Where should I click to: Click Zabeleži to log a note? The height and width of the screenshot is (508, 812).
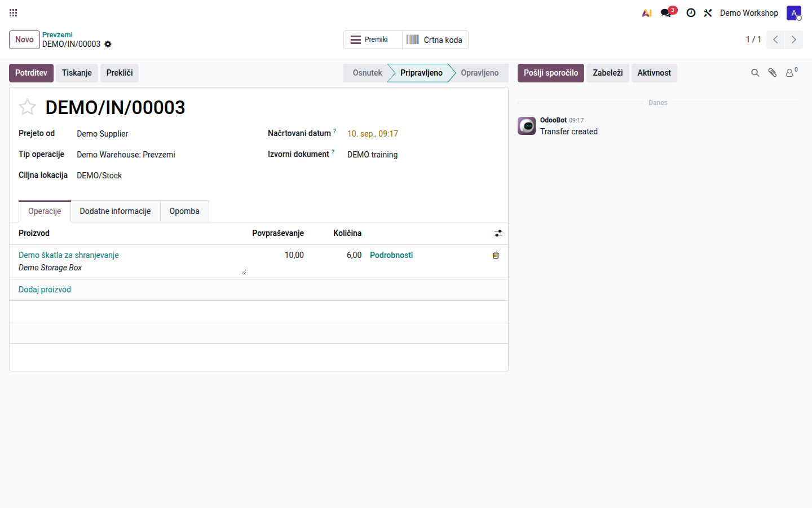[608, 73]
